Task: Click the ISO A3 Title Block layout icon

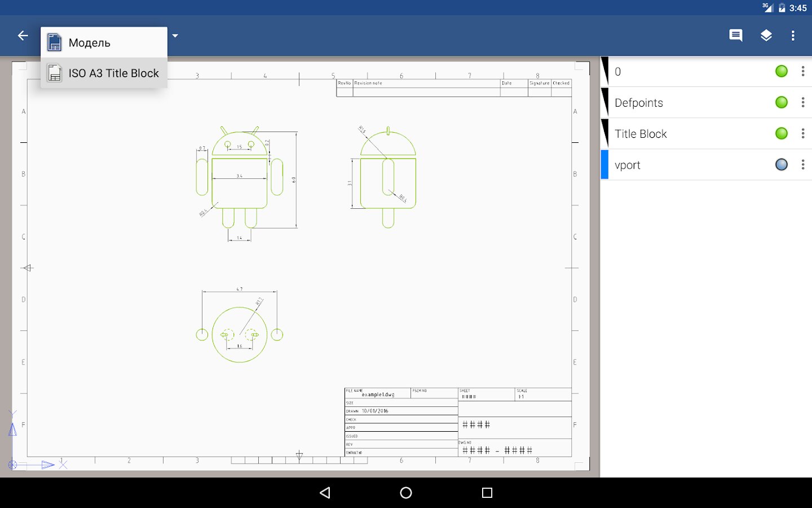Action: click(x=54, y=73)
